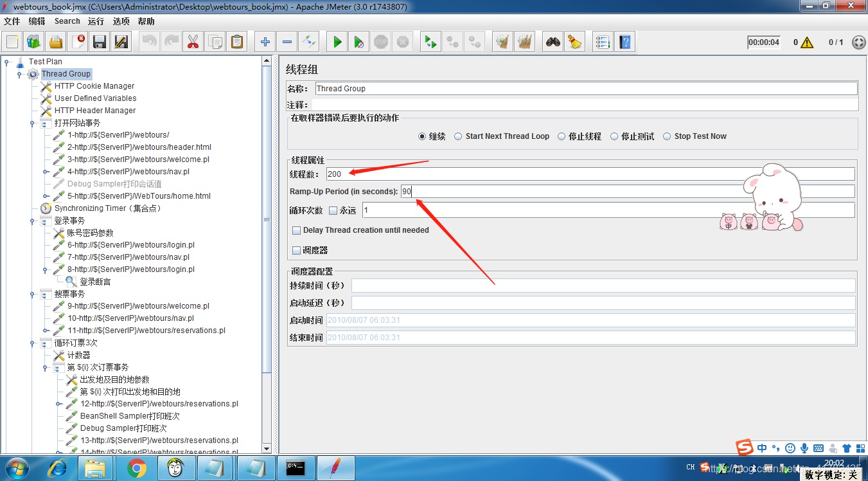
Task: Click the 持续时间（秒）input field
Action: click(603, 286)
